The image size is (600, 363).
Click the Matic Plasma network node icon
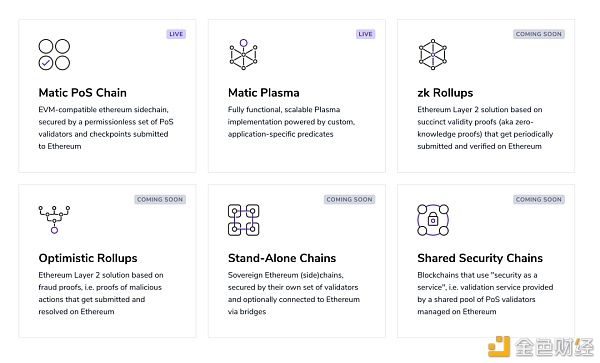pos(243,54)
